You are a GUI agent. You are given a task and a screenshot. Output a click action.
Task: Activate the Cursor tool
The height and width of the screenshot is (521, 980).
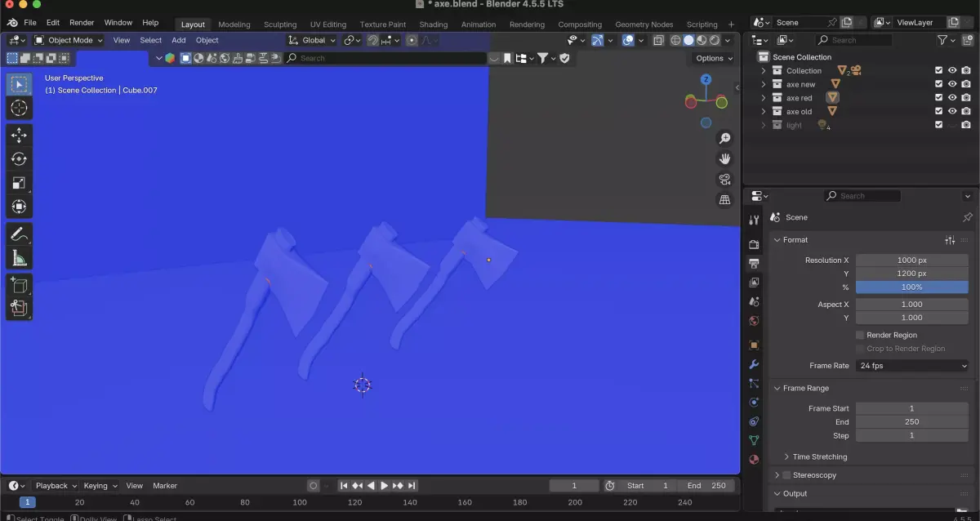click(20, 108)
